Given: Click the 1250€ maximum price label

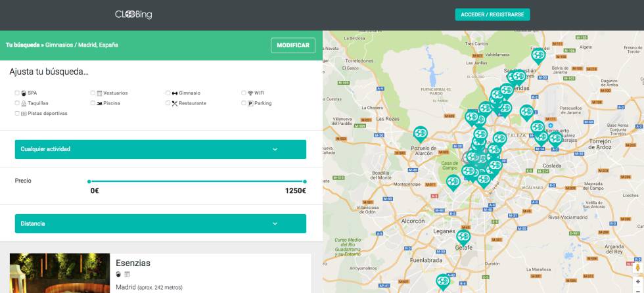Looking at the screenshot, I should coord(296,191).
